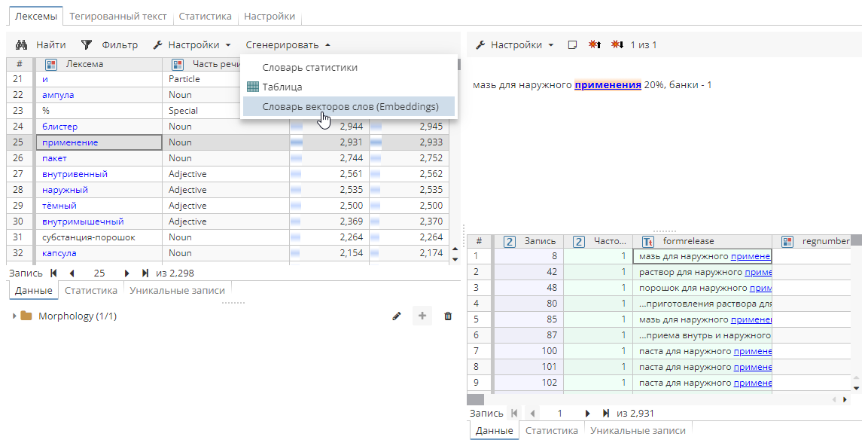Click the Лексема column type icon
The height and width of the screenshot is (446, 868).
point(51,64)
